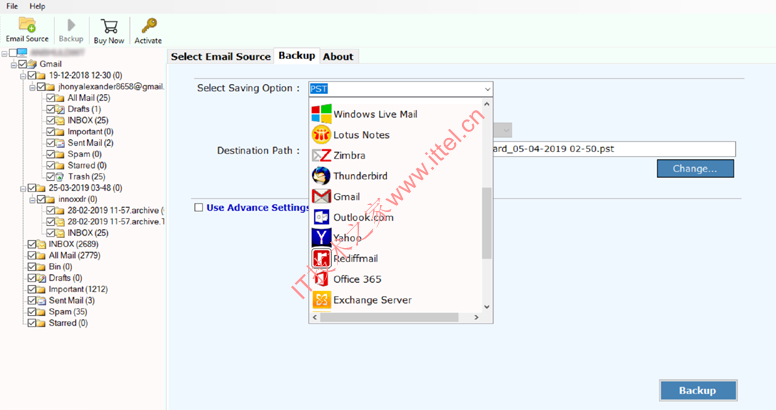Image resolution: width=776 pixels, height=410 pixels.
Task: Uncheck the All Mail (2779) checkbox
Action: point(32,256)
